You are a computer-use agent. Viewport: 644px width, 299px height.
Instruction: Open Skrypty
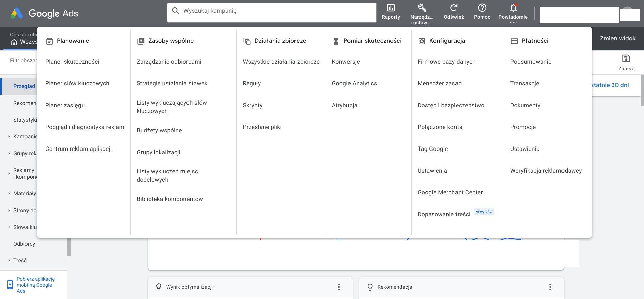tap(252, 105)
